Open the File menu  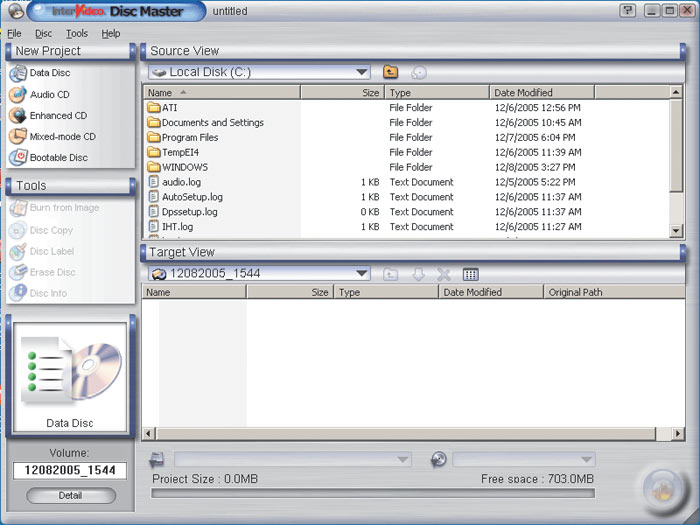pos(14,33)
